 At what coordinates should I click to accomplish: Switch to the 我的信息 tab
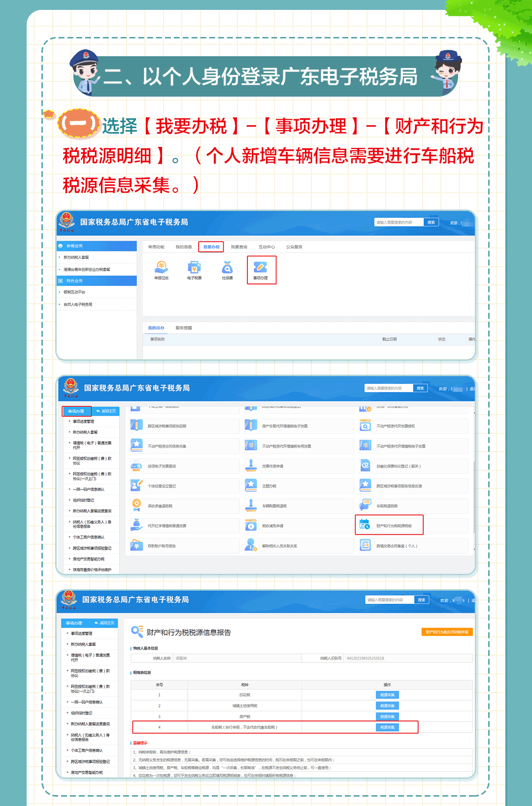[184, 247]
